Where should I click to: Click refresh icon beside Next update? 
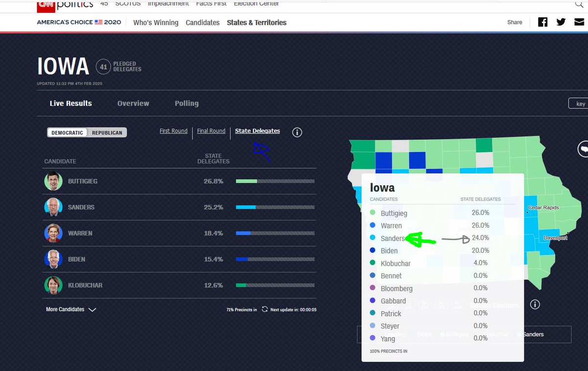click(265, 309)
